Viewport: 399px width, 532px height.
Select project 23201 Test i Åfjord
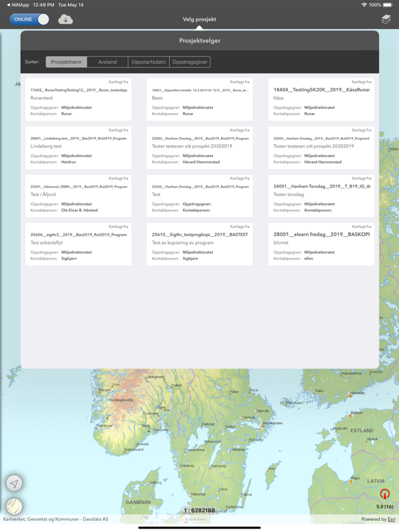point(78,196)
